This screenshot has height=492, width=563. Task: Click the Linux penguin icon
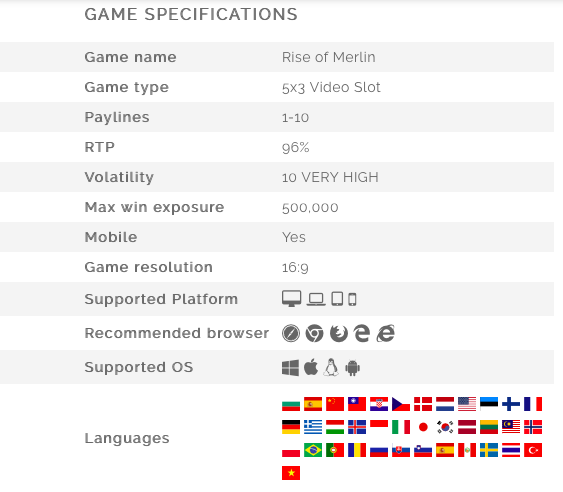tap(331, 367)
